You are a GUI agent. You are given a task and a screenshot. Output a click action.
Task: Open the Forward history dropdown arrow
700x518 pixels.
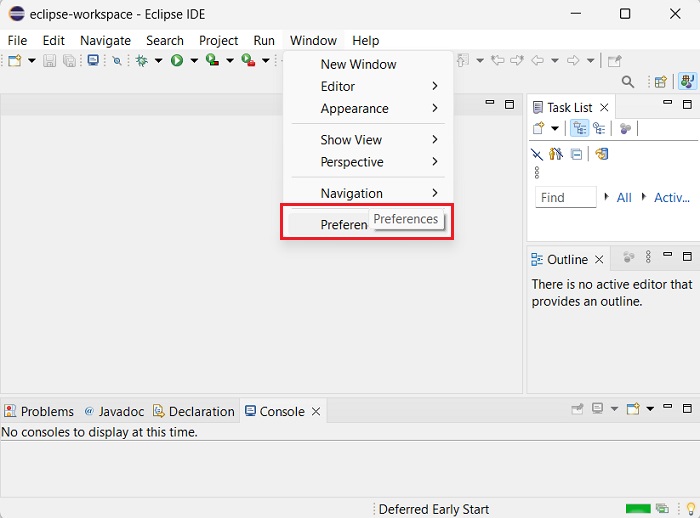(x=590, y=60)
